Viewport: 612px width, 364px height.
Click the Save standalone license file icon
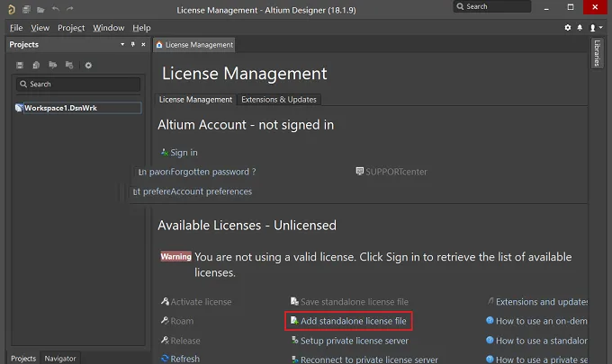(x=294, y=301)
